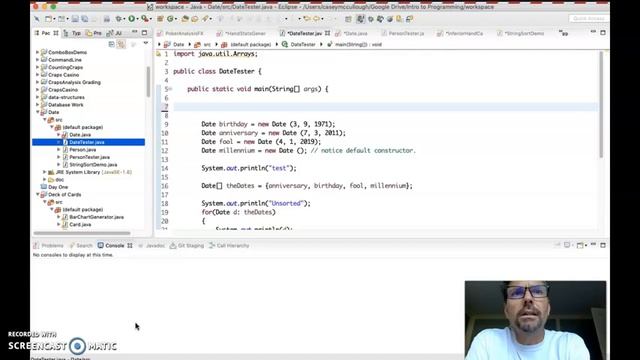The width and height of the screenshot is (640, 360).
Task: Maximize the code editor area
Action: click(603, 32)
